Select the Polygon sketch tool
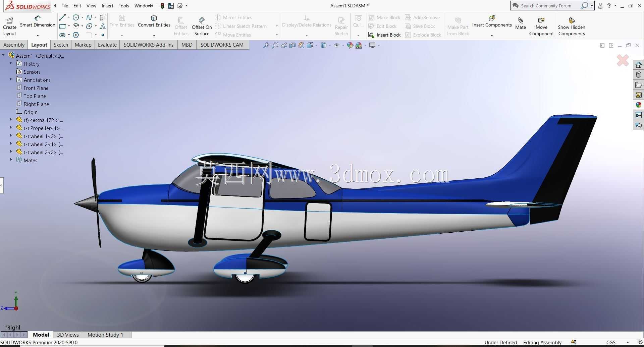Viewport: 644px width, 347px height. [x=76, y=35]
